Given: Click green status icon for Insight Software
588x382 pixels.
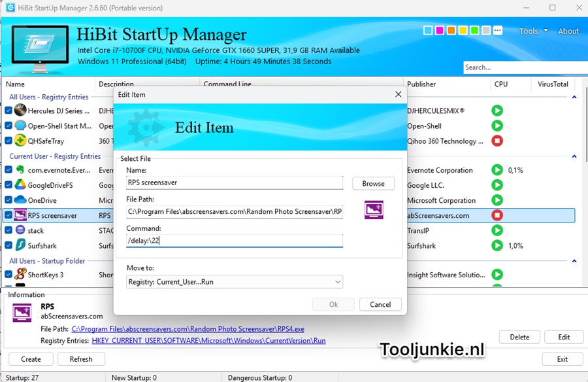Looking at the screenshot, I should pyautogui.click(x=497, y=275).
